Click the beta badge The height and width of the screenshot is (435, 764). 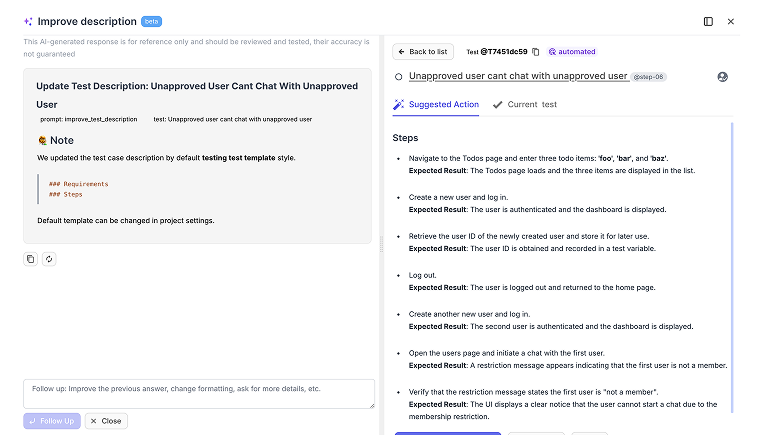point(152,21)
